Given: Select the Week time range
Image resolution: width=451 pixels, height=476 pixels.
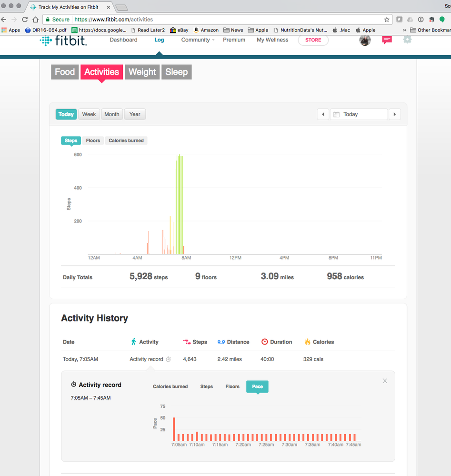Looking at the screenshot, I should click(89, 114).
